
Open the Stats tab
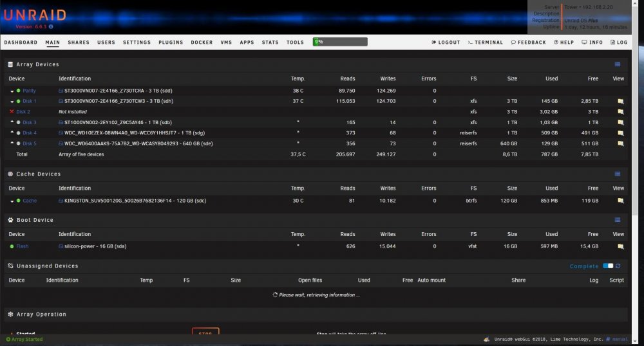click(x=270, y=42)
